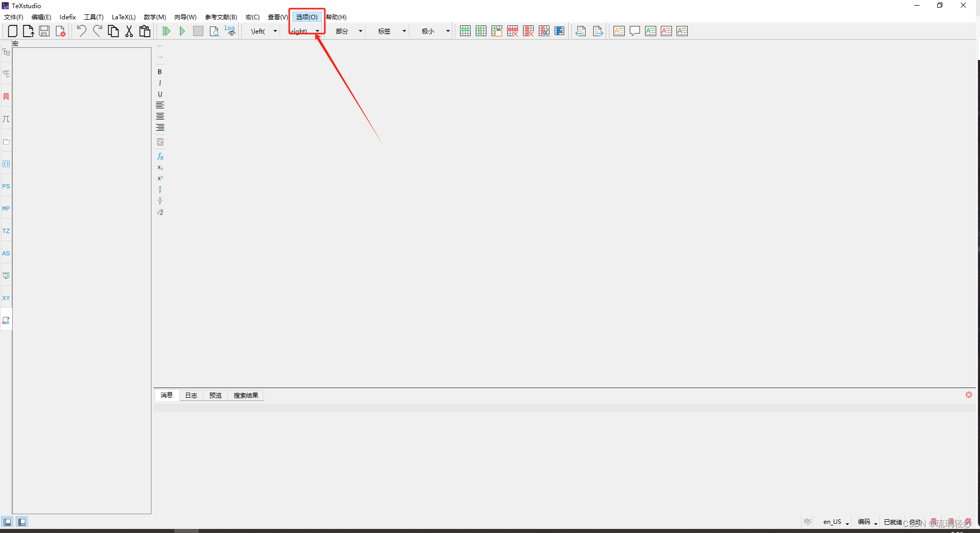Click the remove table column icon
980x533 pixels.
click(528, 31)
